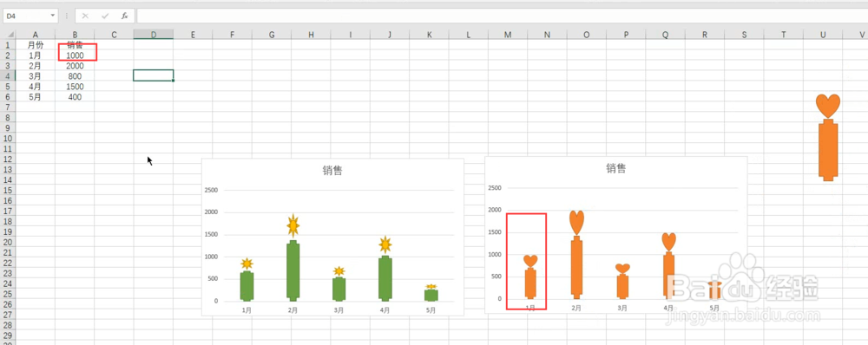Click the sun shape above green 3月 bar
This screenshot has width=868, height=345.
(339, 271)
